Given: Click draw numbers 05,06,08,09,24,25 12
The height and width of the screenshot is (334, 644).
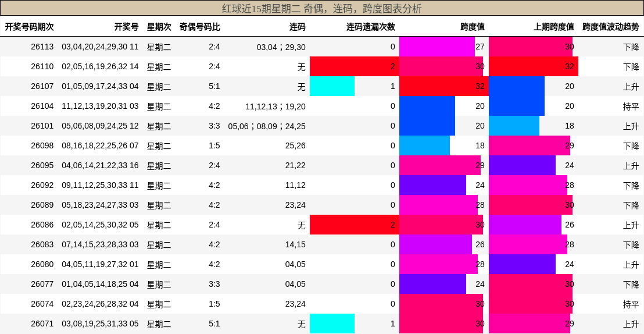Looking at the screenshot, I should point(100,126).
